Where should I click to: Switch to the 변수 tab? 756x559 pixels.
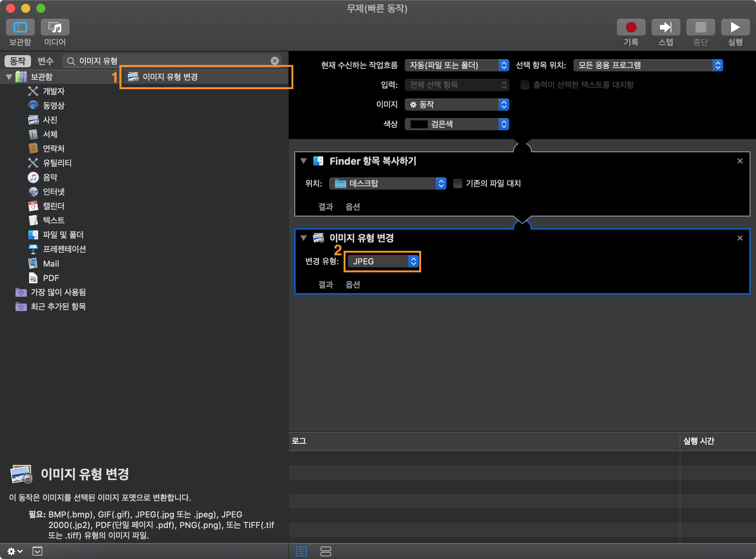tap(45, 61)
